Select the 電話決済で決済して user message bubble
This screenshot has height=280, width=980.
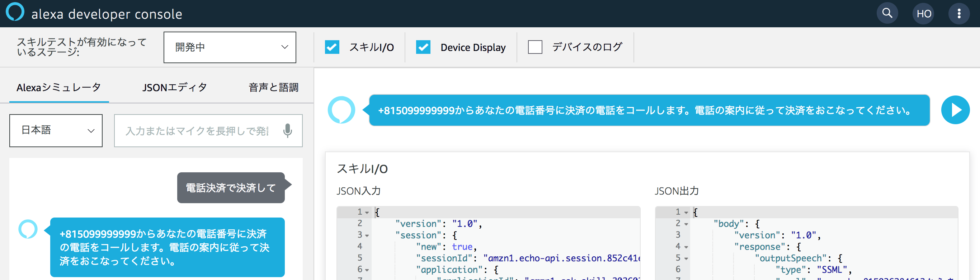231,188
